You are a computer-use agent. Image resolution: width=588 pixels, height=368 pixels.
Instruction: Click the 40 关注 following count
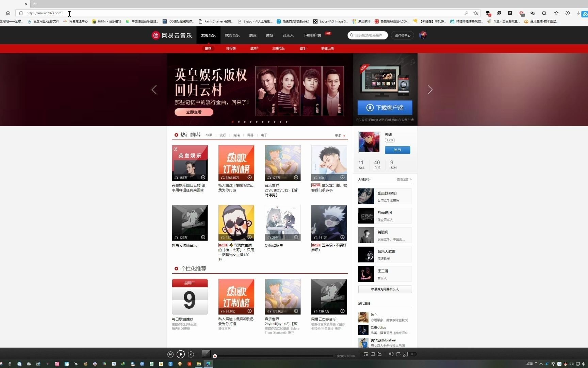pos(377,165)
